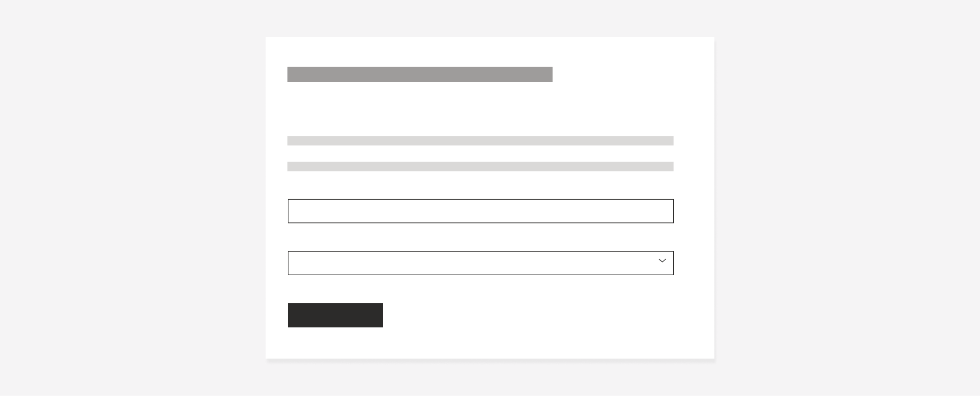Choose an option from the dropdown selector
980x396 pixels.
point(481,262)
